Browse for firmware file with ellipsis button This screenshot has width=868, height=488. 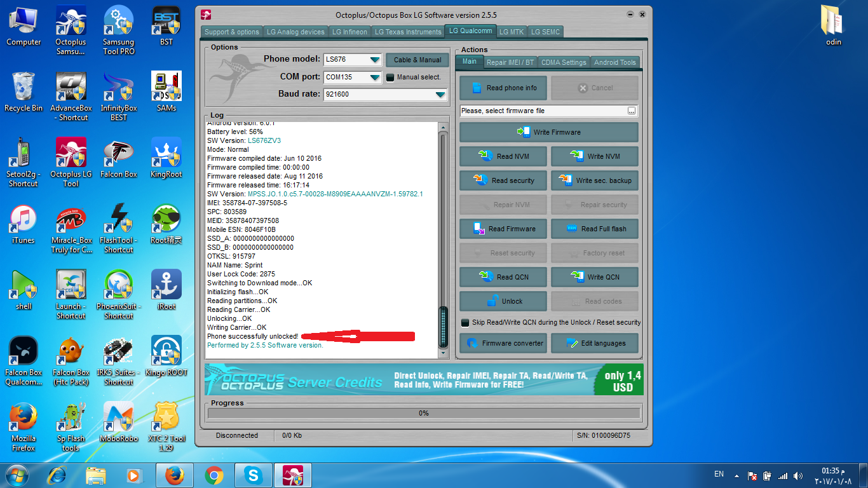(632, 111)
